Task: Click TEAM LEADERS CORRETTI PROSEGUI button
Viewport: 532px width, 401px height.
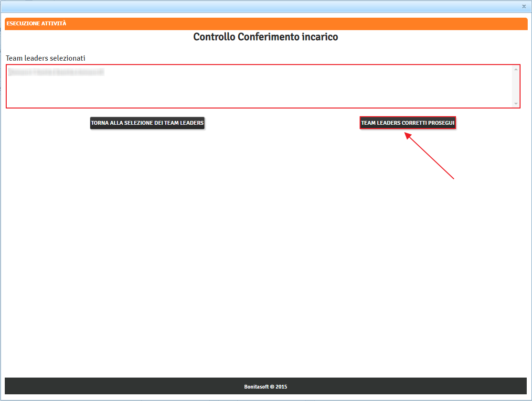Action: pyautogui.click(x=407, y=123)
